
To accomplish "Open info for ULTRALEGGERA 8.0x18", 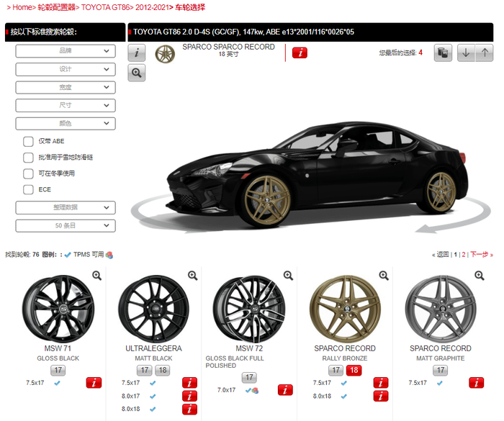I will [189, 409].
